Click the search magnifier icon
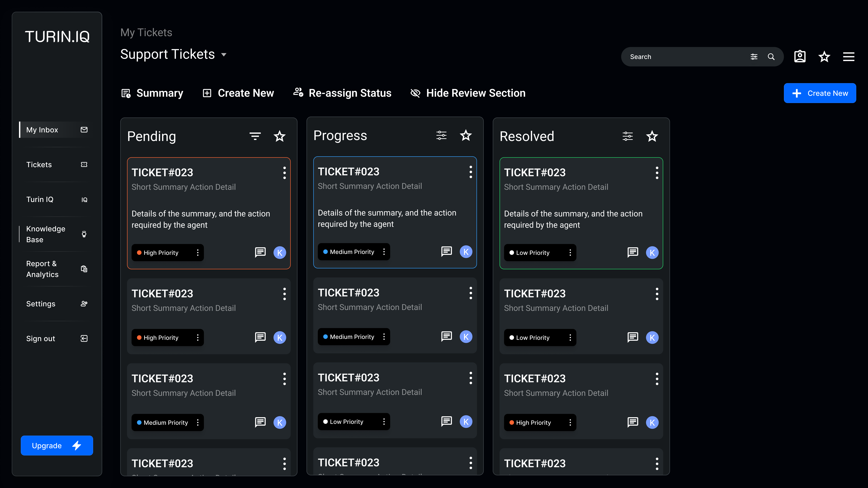The image size is (868, 488). 771,57
